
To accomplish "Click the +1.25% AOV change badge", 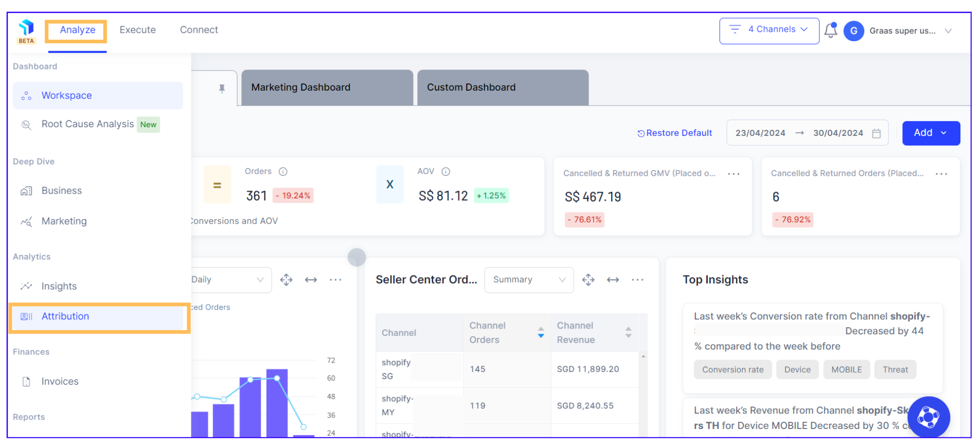I will point(491,196).
